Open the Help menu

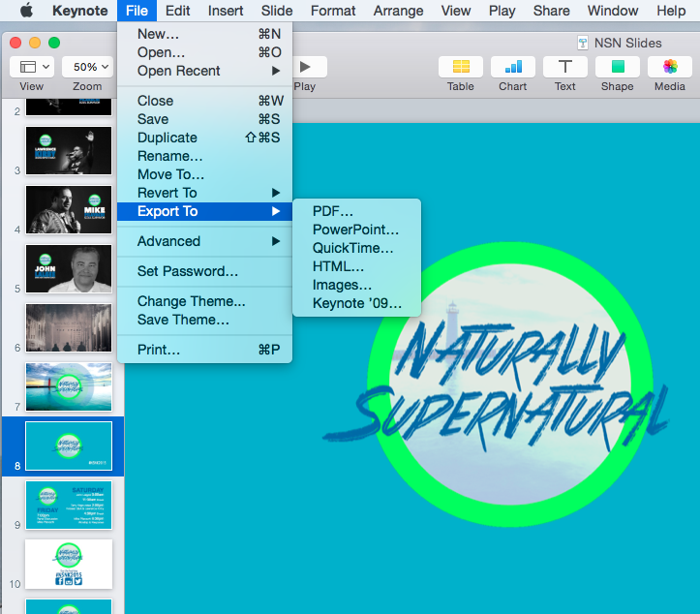671,11
